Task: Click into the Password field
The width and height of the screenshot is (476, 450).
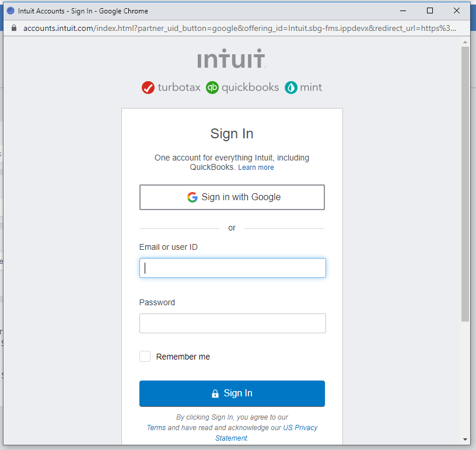Action: [232, 323]
